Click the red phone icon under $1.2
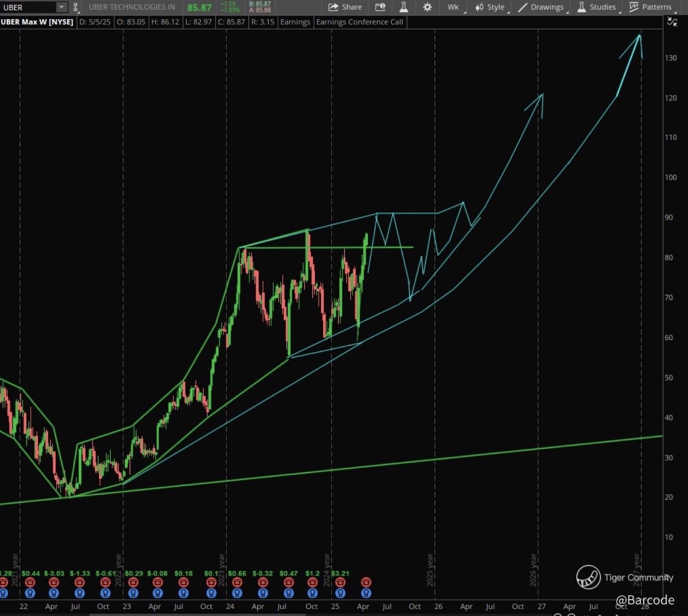The width and height of the screenshot is (688, 616). click(313, 582)
